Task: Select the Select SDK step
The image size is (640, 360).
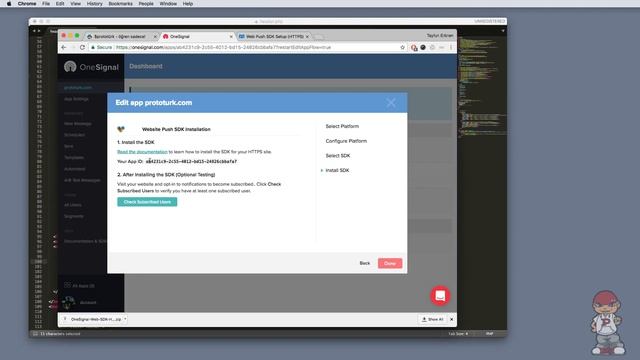Action: point(338,156)
